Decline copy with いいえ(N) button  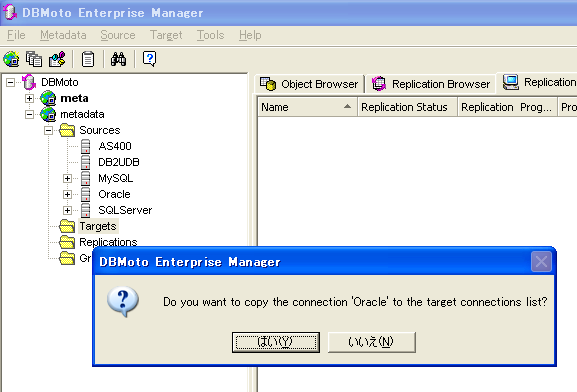(x=372, y=342)
